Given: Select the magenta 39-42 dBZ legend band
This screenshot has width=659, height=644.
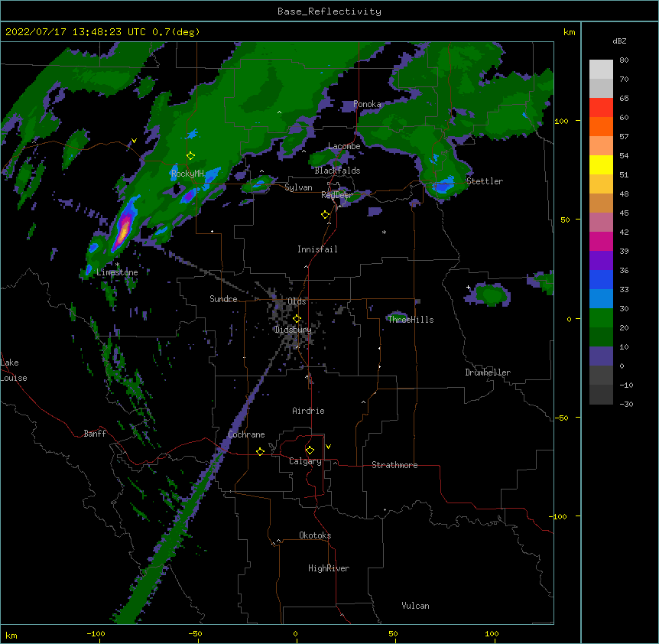Looking at the screenshot, I should pos(601,242).
